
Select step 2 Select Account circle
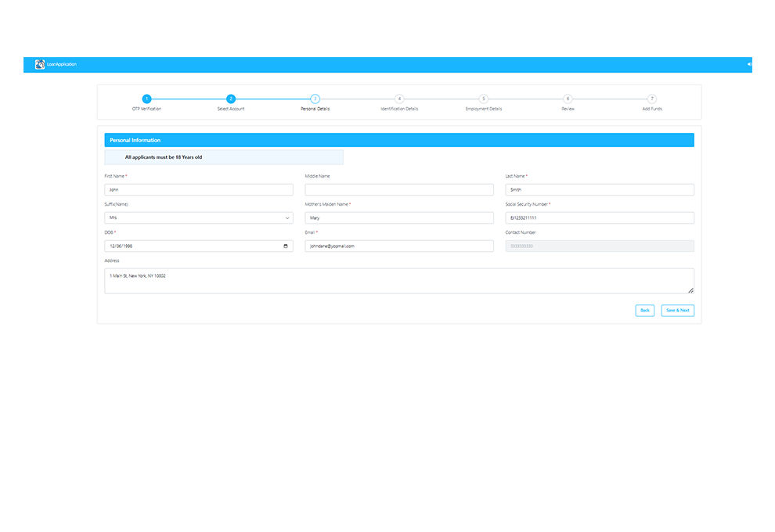(x=231, y=99)
